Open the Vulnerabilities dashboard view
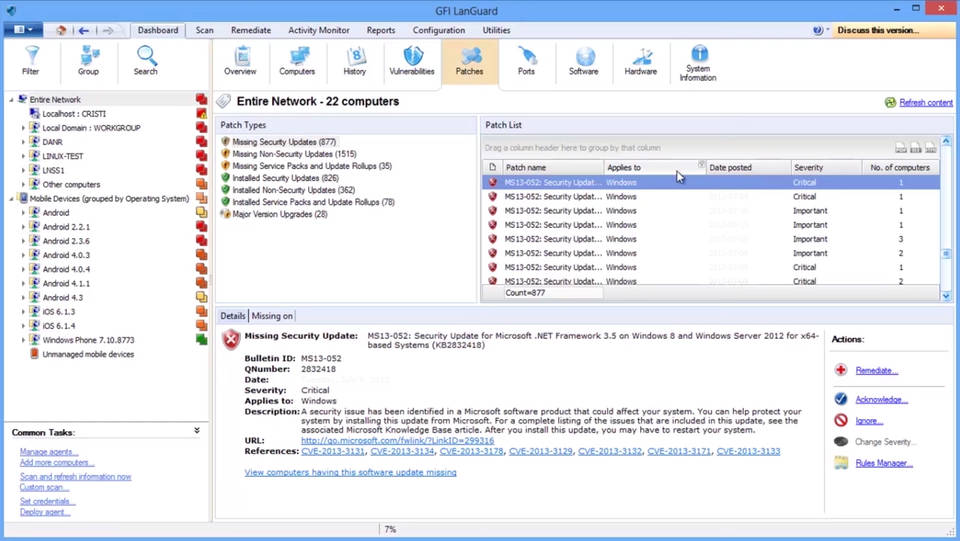 coord(412,60)
